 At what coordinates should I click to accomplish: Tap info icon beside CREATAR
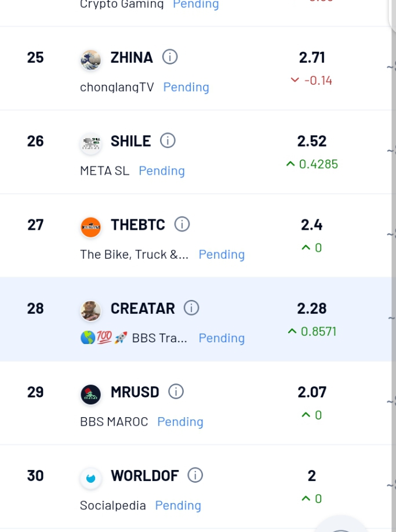pos(191,308)
